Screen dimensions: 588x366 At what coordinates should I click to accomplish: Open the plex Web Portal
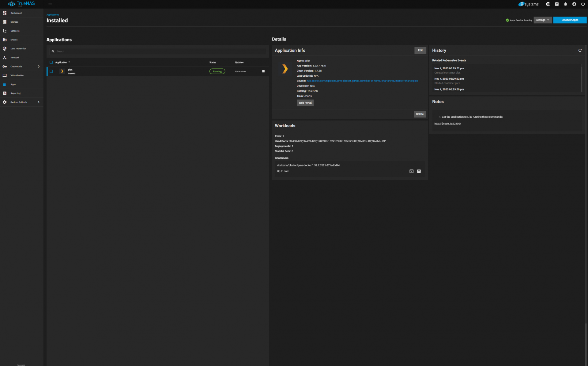[305, 103]
